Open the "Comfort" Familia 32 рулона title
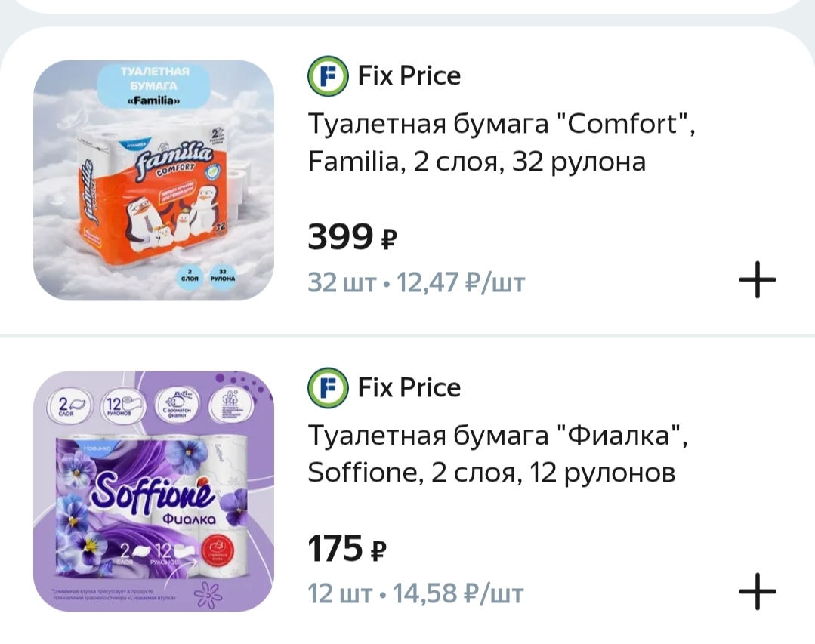 point(501,143)
